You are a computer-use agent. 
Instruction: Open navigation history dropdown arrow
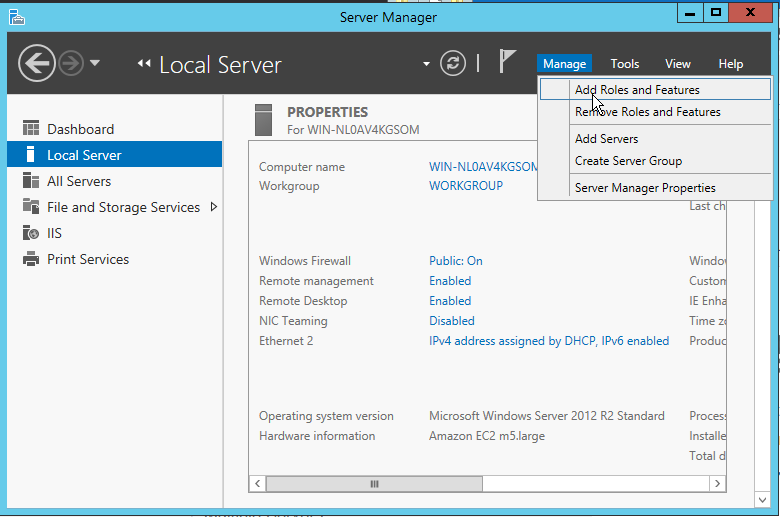pyautogui.click(x=95, y=63)
